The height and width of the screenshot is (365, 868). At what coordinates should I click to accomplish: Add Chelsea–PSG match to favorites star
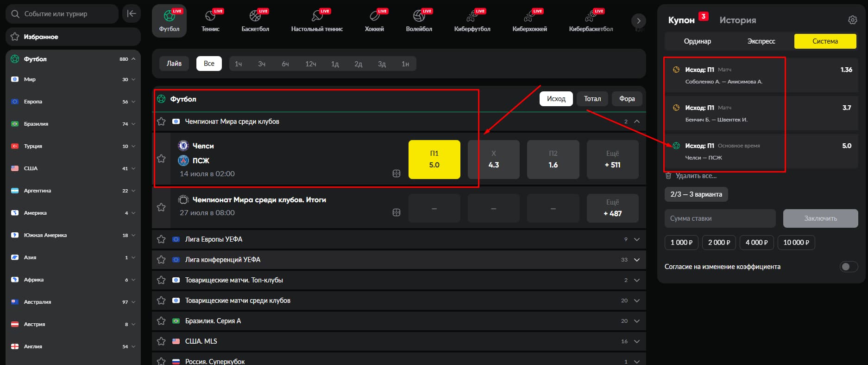pos(161,159)
